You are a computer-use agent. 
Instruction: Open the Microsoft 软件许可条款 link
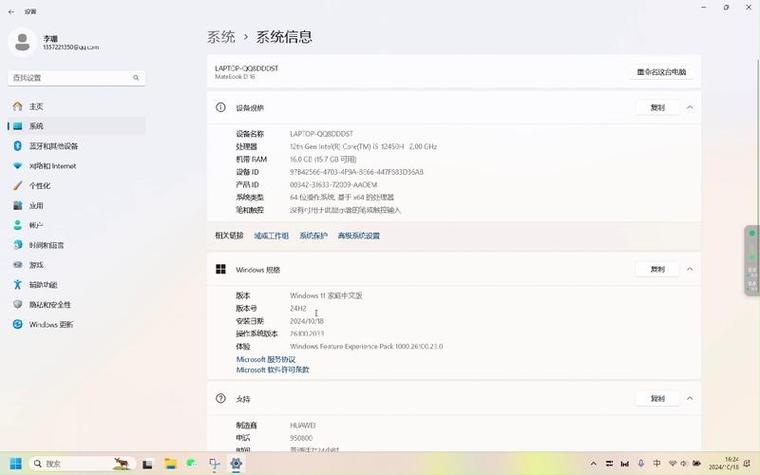(272, 369)
